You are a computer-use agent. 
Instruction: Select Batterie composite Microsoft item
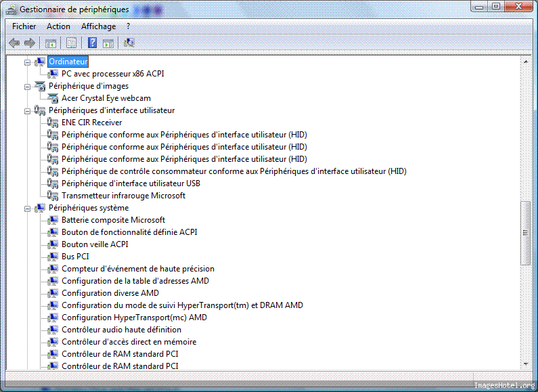113,220
